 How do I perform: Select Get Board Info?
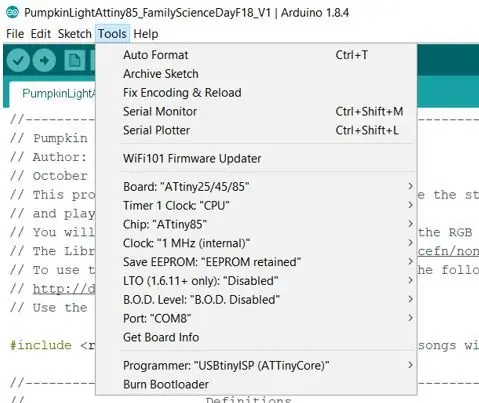[256, 337]
